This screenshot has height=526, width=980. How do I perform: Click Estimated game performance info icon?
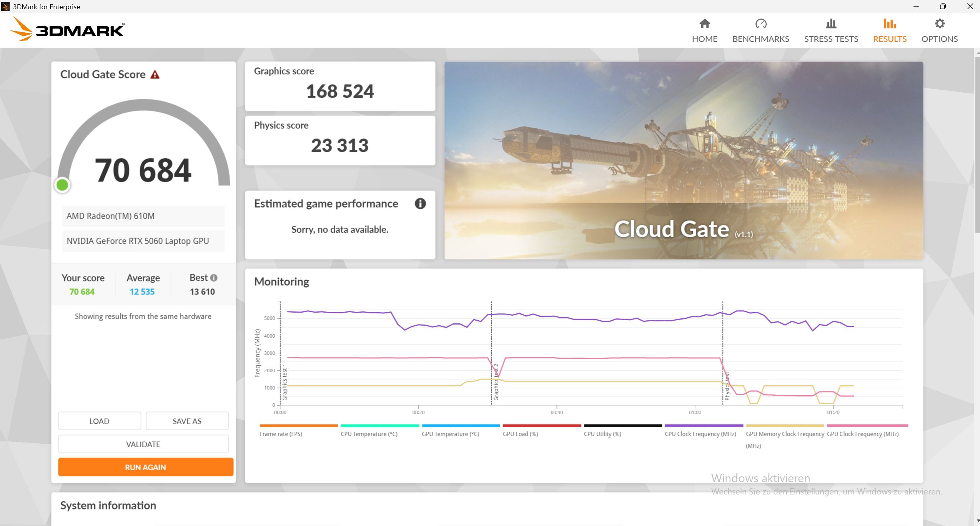[420, 204]
